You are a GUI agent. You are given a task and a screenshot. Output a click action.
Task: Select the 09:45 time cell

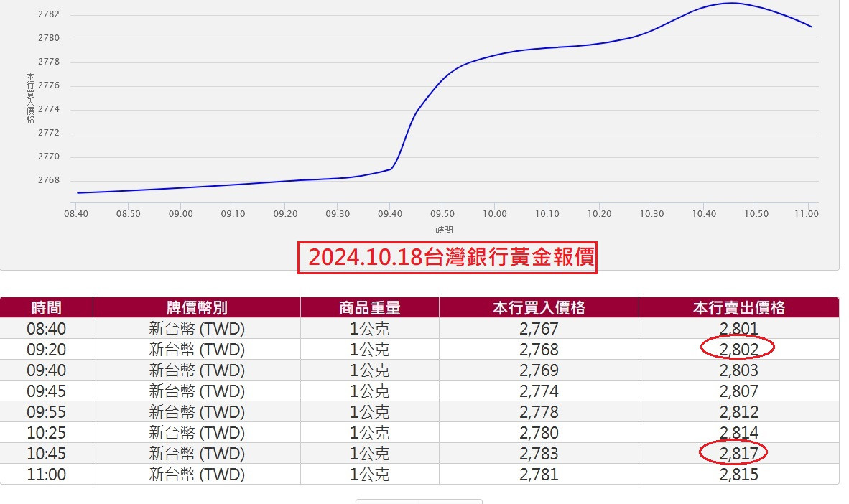47,391
